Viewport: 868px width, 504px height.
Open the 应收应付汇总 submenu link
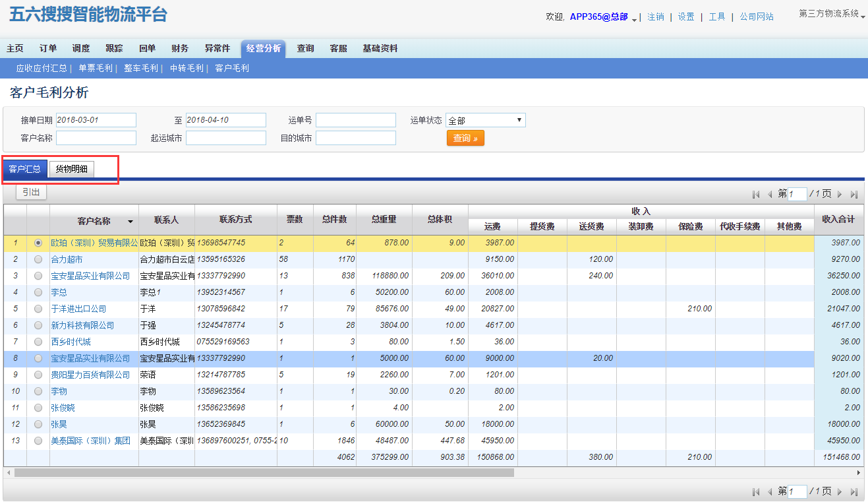coord(42,68)
